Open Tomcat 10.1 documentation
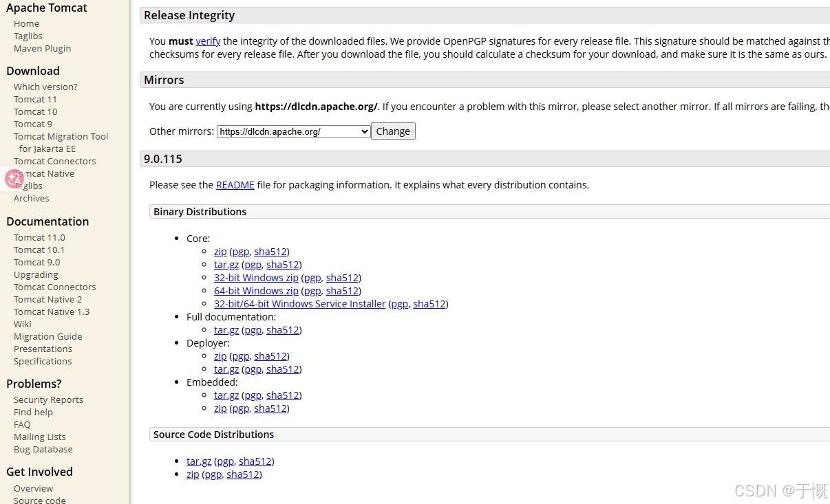 click(39, 250)
